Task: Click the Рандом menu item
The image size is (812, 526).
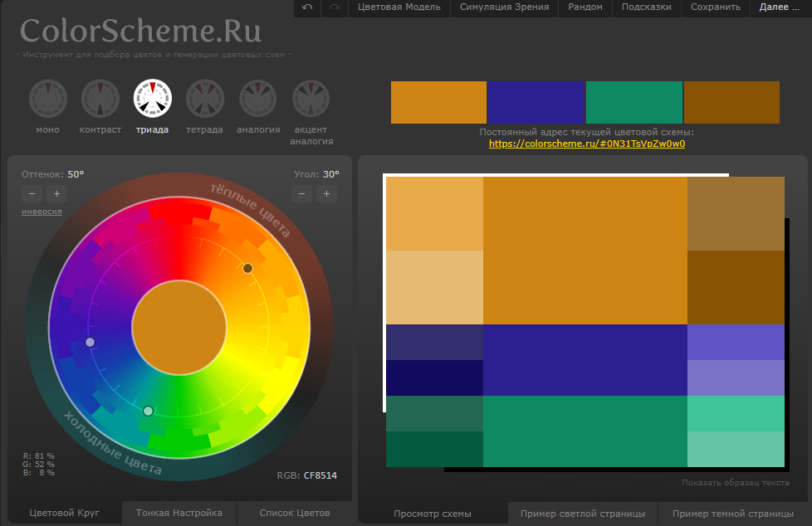Action: click(585, 7)
